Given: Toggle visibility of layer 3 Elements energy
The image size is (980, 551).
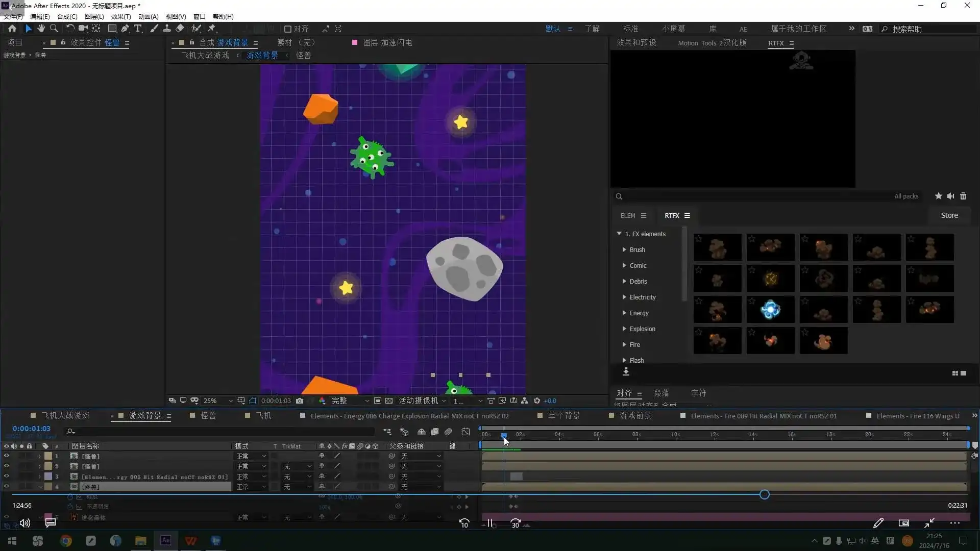Looking at the screenshot, I should 7,477.
